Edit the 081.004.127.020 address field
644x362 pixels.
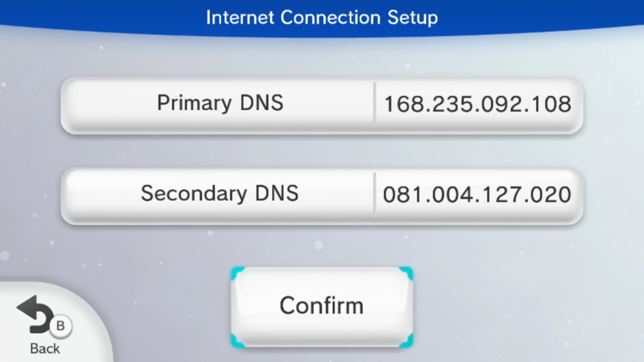click(x=477, y=195)
